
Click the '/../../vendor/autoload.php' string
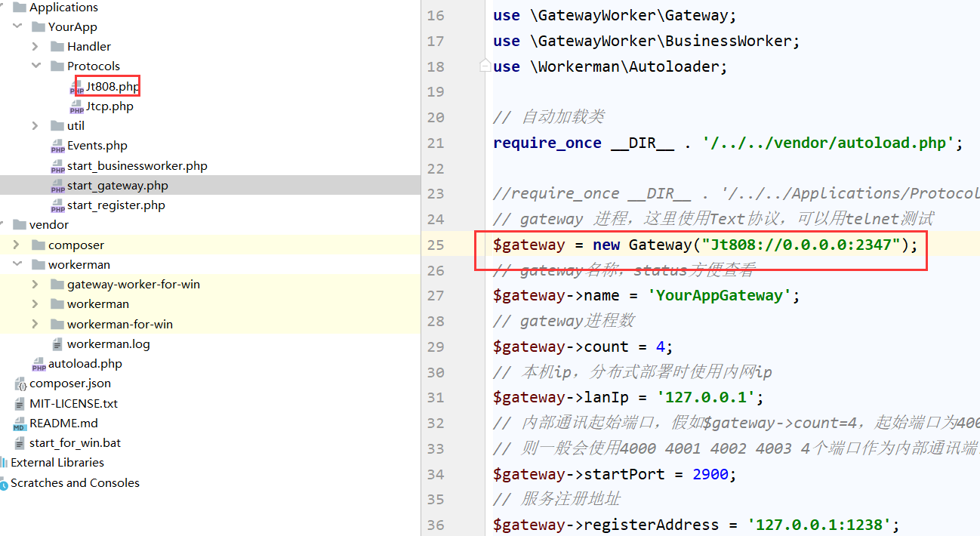coord(828,143)
